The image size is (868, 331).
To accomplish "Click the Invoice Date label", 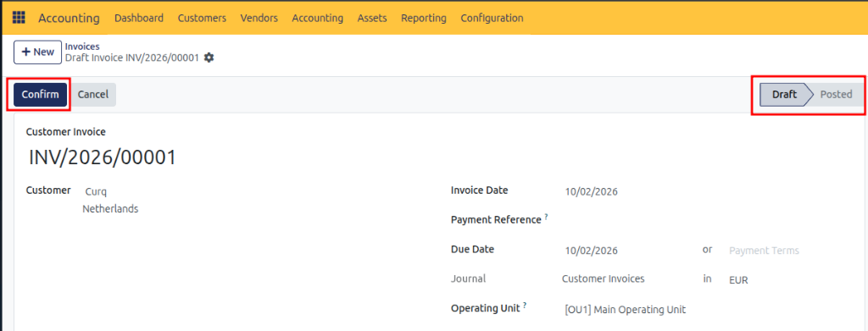I will (480, 190).
